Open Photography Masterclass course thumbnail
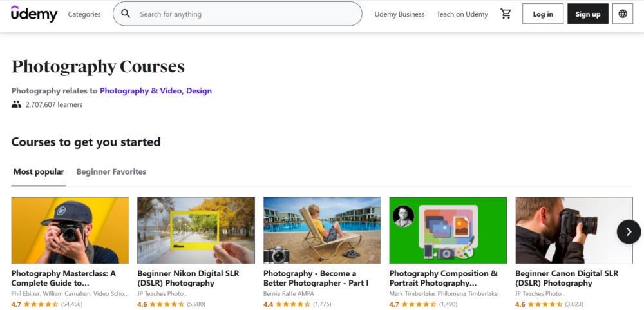The height and width of the screenshot is (310, 644). click(x=70, y=230)
